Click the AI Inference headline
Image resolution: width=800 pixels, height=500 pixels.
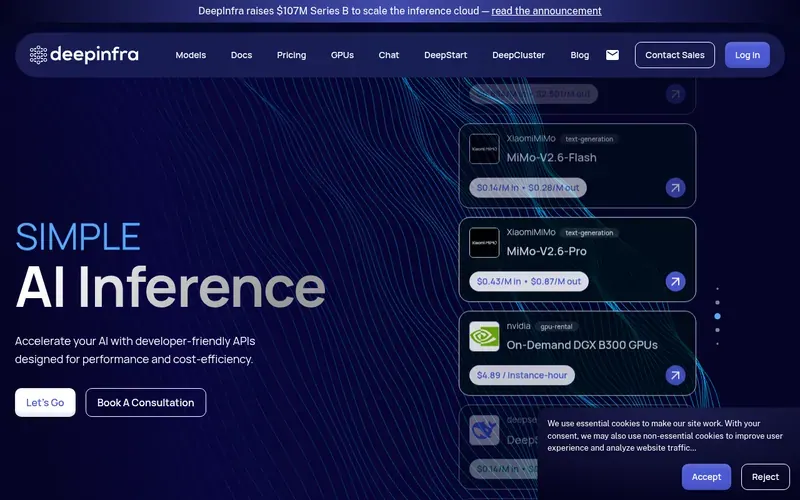point(170,287)
